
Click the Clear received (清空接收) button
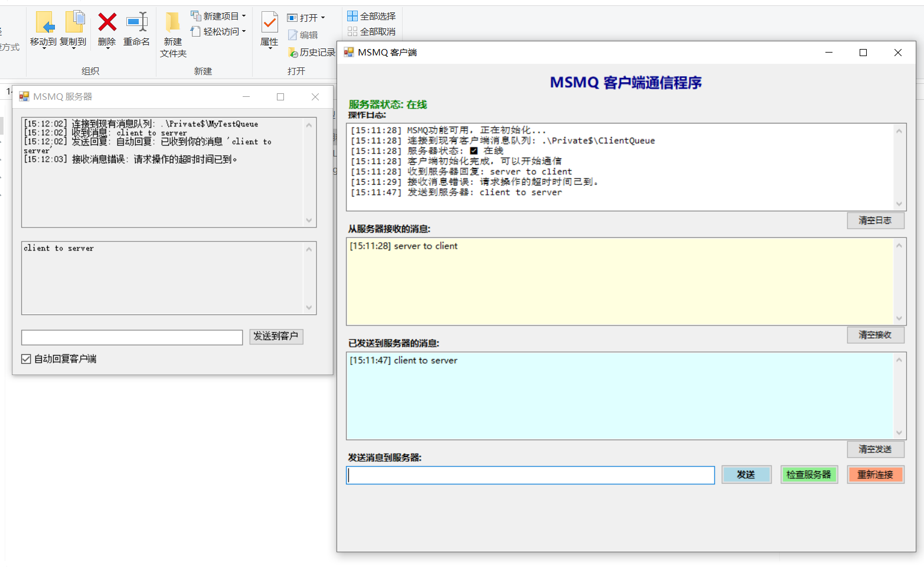coord(875,335)
